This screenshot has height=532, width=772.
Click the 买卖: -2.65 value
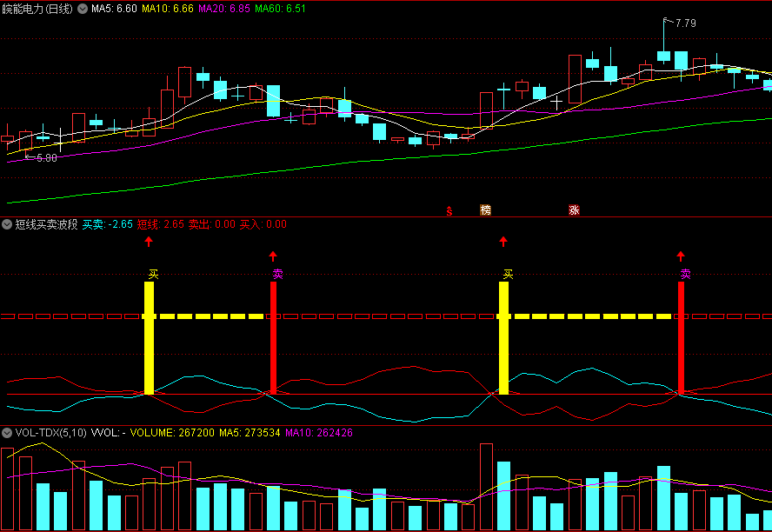tap(107, 225)
